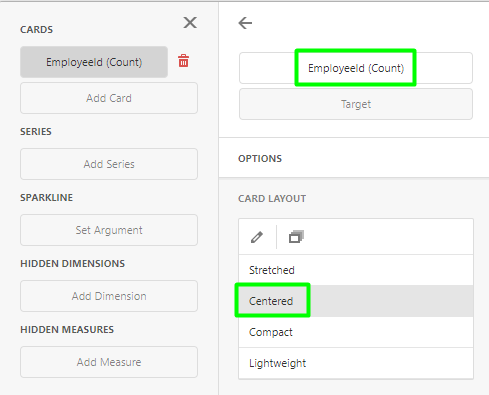Click the CARD LAYOUT heading
This screenshot has width=489, height=395.
272,199
